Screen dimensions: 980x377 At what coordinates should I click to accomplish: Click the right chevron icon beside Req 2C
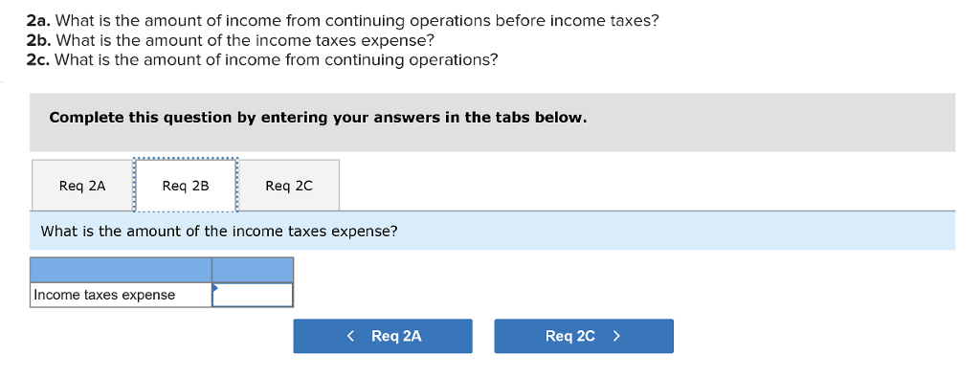coord(616,337)
